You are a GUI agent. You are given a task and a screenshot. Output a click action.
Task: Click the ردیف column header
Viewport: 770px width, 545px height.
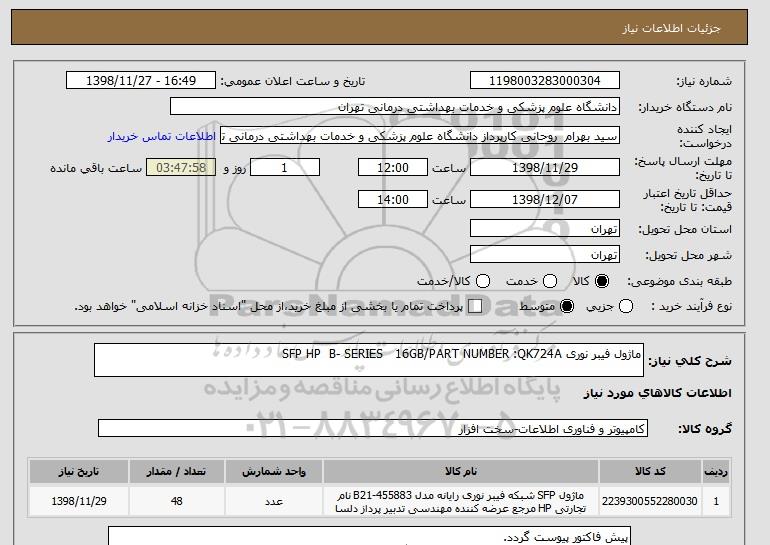click(x=716, y=471)
